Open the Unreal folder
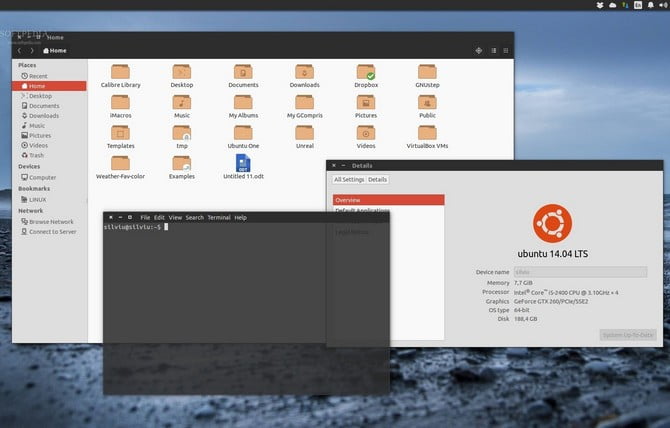The width and height of the screenshot is (670, 428). [305, 133]
